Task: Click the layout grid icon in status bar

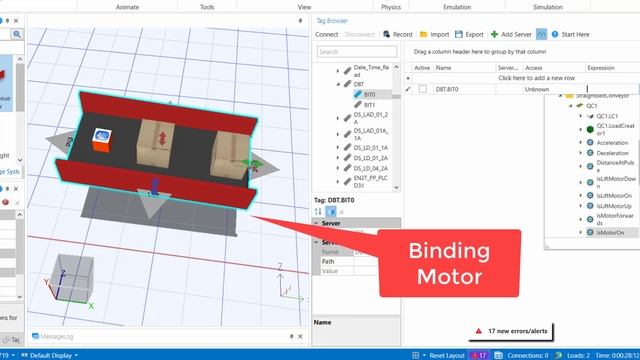Action: point(416,355)
